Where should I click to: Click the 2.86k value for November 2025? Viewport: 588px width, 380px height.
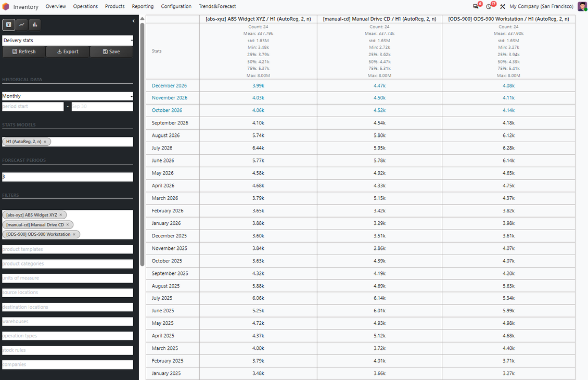(379, 248)
